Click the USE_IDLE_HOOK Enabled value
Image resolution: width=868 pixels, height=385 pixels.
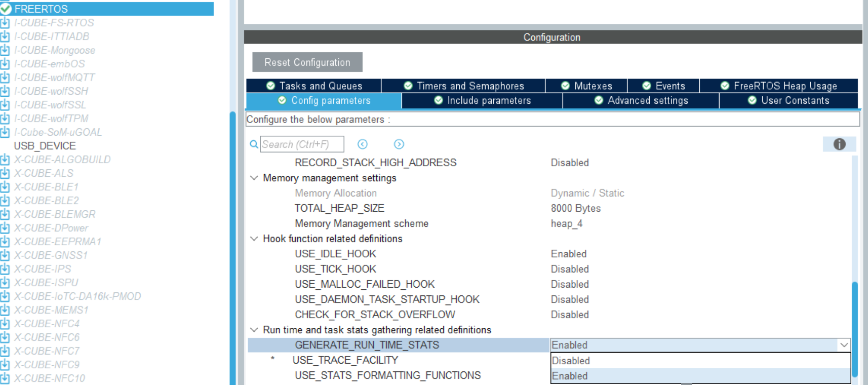tap(569, 254)
